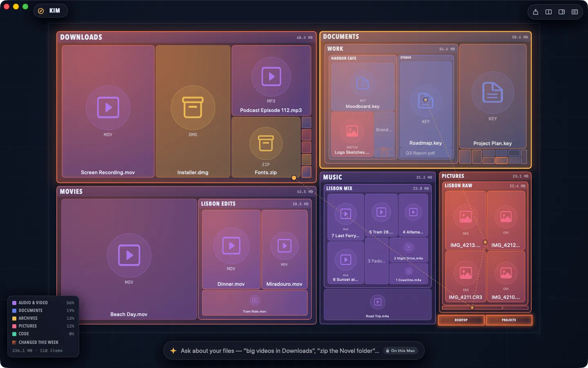588x368 pixels.
Task: Select the Road Trip.m4a audio icon
Action: point(378,302)
